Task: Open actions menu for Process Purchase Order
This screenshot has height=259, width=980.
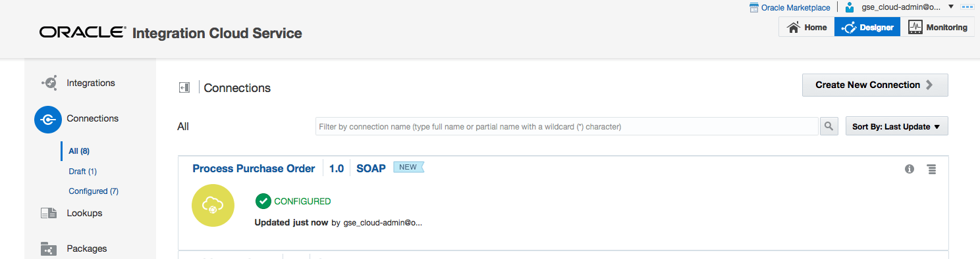Action: [931, 169]
